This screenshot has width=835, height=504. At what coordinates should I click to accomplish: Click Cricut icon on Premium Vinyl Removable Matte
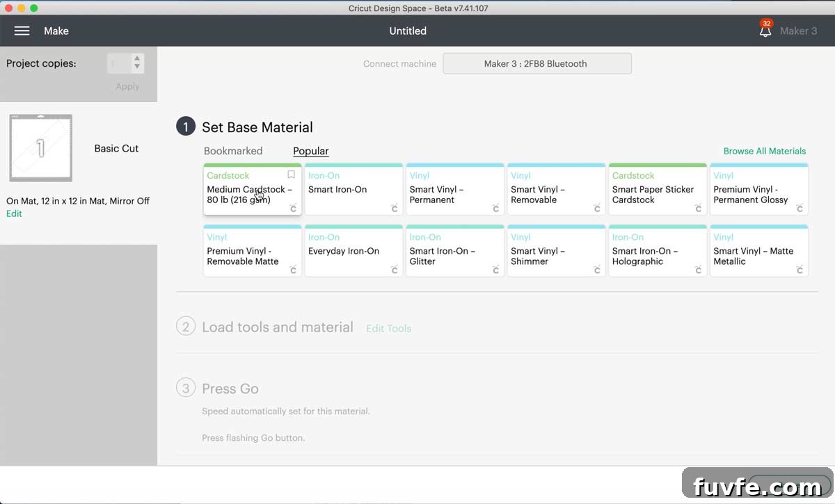point(293,270)
